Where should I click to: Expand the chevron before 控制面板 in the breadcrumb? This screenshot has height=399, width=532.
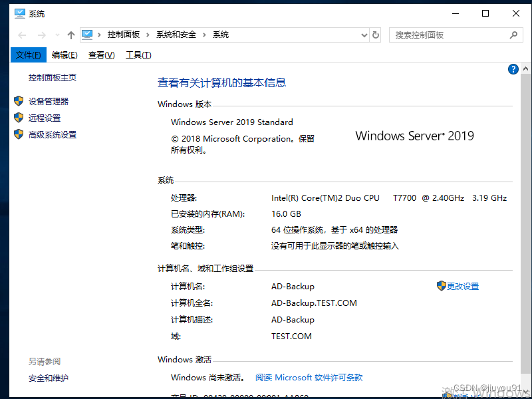coord(99,35)
